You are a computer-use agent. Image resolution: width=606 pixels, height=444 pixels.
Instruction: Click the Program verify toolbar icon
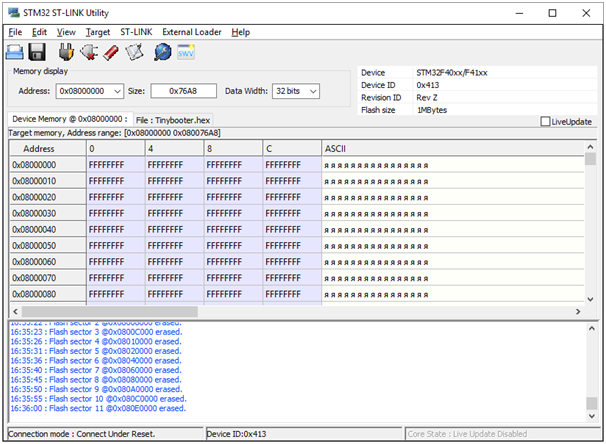tap(134, 52)
